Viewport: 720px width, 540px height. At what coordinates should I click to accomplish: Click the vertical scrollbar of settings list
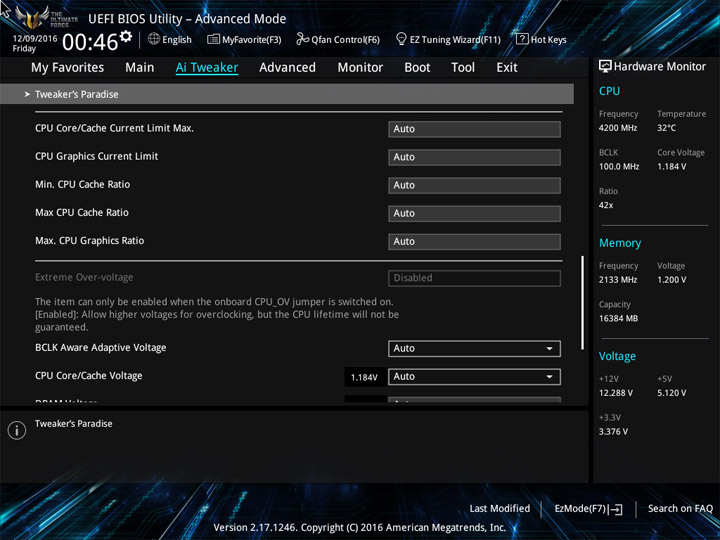(x=583, y=303)
